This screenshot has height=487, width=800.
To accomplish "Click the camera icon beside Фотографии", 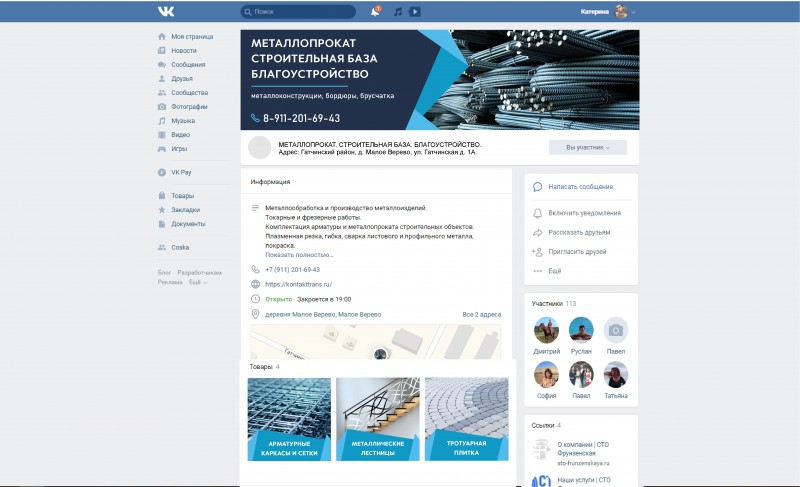I will click(x=162, y=107).
